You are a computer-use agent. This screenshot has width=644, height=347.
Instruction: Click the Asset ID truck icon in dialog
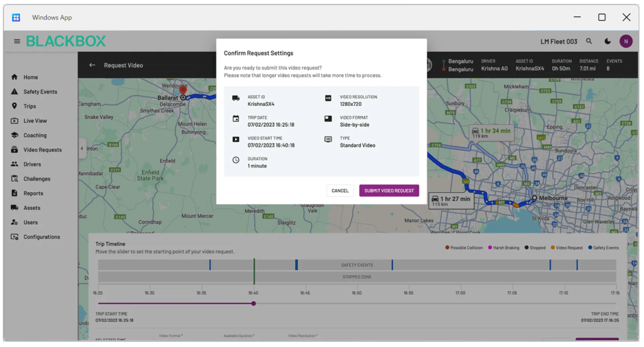point(236,98)
